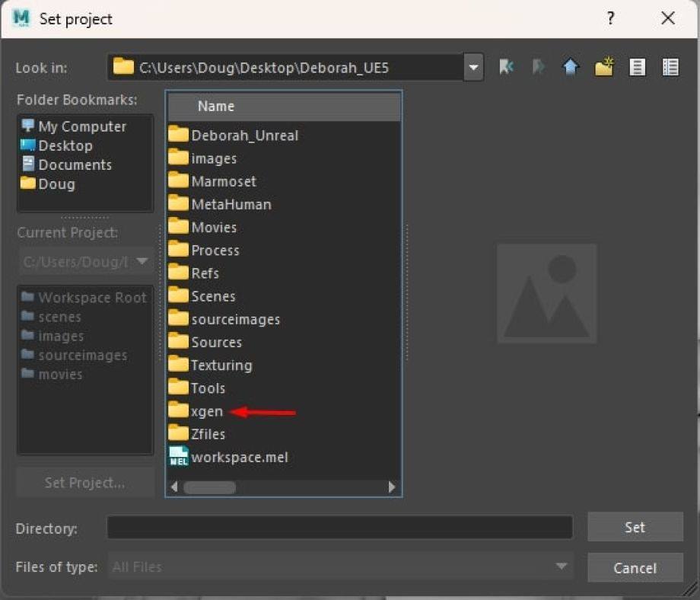Cancel the Set project dialog
The height and width of the screenshot is (600, 700).
pos(635,568)
